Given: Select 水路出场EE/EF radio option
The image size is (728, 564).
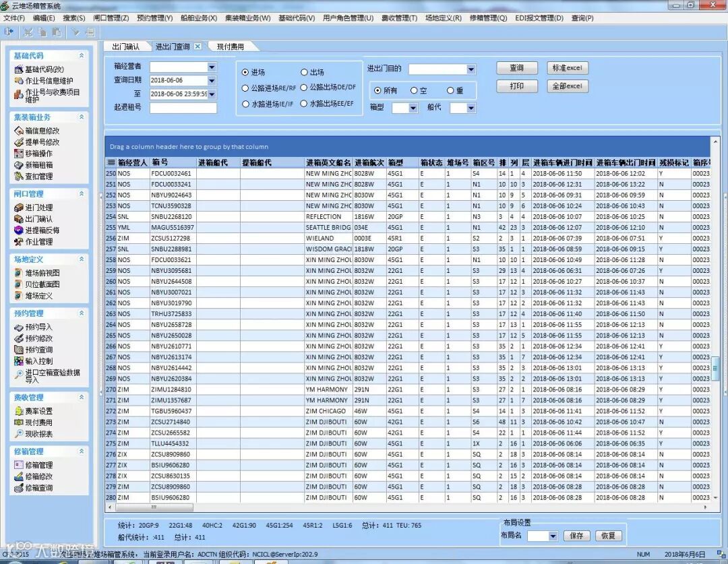Looking at the screenshot, I should (x=303, y=104).
